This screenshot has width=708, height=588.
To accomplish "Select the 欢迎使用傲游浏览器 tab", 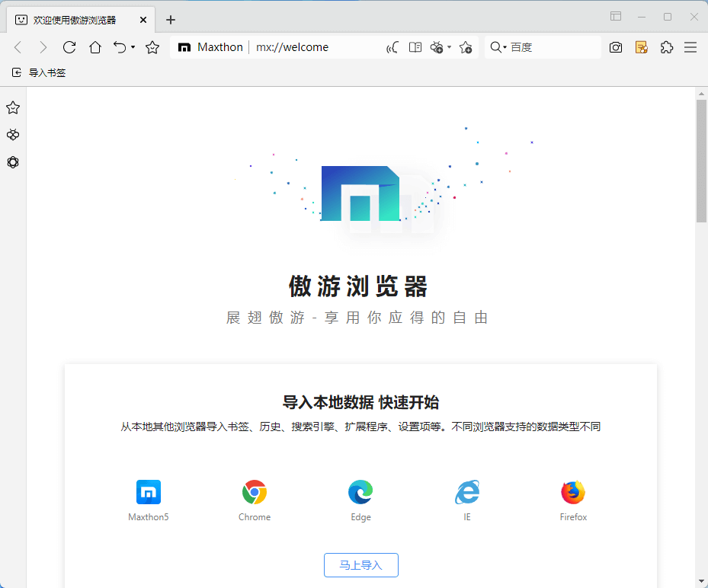I will (x=82, y=20).
